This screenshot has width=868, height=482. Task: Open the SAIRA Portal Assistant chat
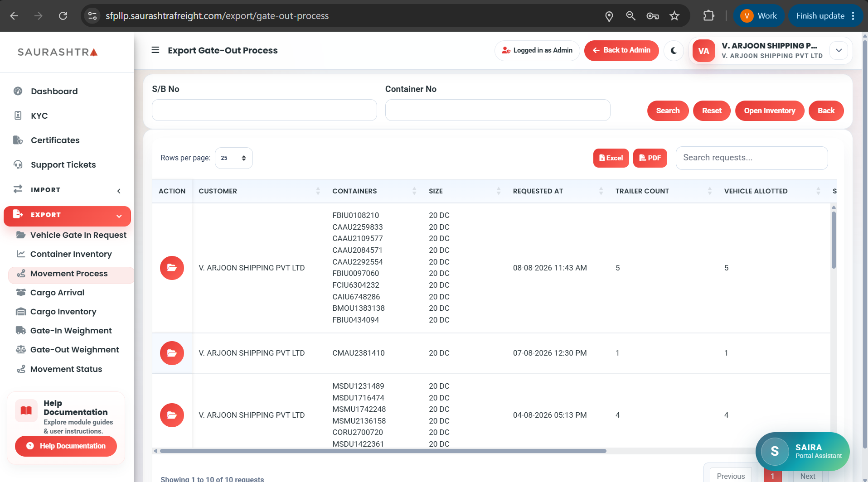tap(802, 451)
